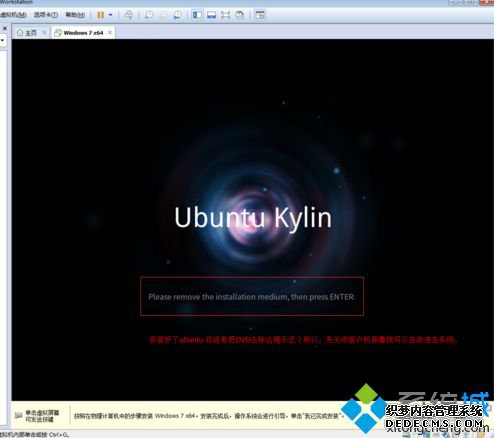The height and width of the screenshot is (438, 494).
Task: Toggle the library sidebar view icon
Action: point(197,15)
